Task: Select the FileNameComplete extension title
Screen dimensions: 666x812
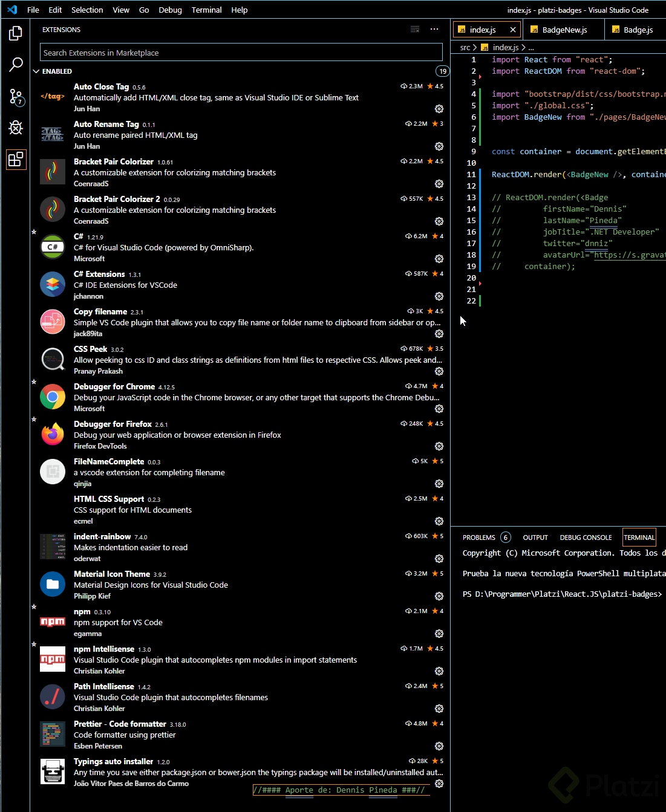Action: [109, 461]
